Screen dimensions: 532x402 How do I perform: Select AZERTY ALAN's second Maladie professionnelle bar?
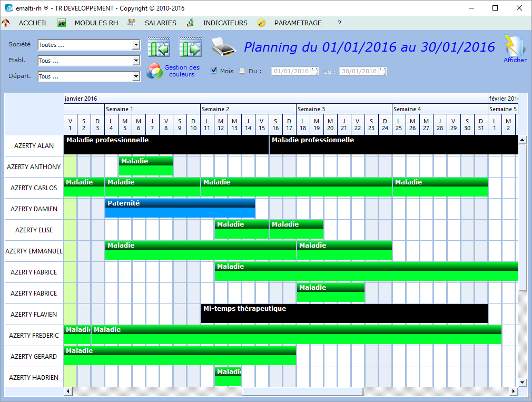click(394, 145)
